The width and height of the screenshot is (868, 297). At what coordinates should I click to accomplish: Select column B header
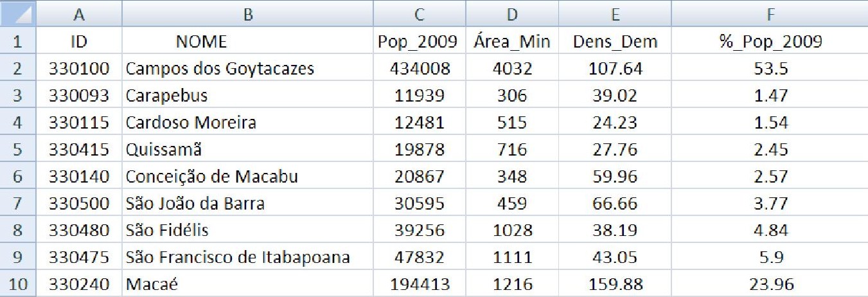247,14
